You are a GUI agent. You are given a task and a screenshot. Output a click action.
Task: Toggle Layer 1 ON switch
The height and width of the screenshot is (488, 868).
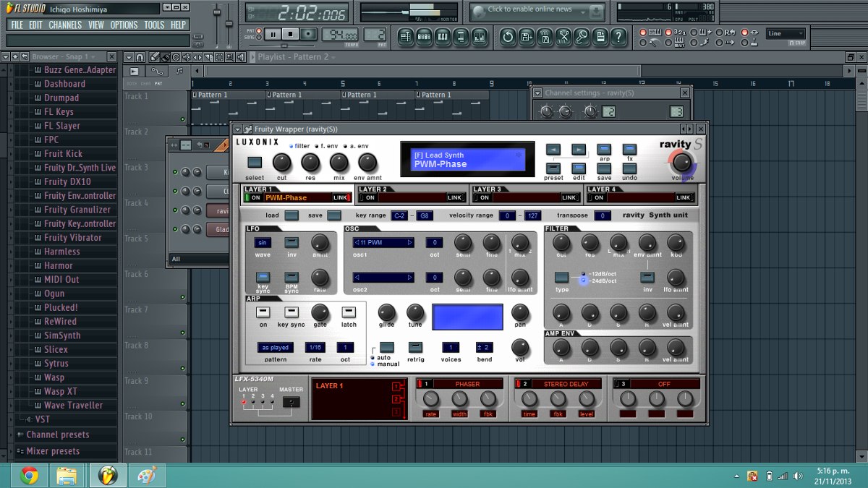(253, 197)
